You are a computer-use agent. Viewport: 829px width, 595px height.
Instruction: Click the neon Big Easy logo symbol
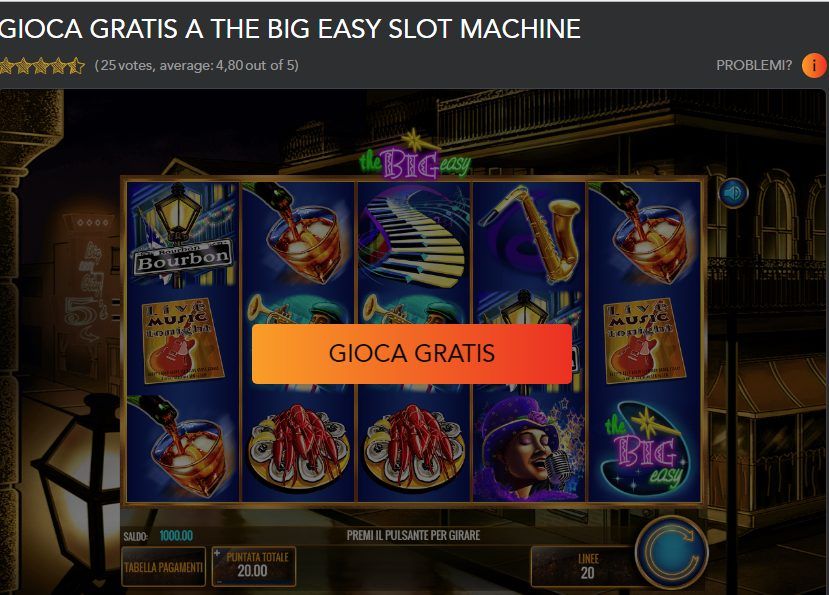[x=644, y=448]
